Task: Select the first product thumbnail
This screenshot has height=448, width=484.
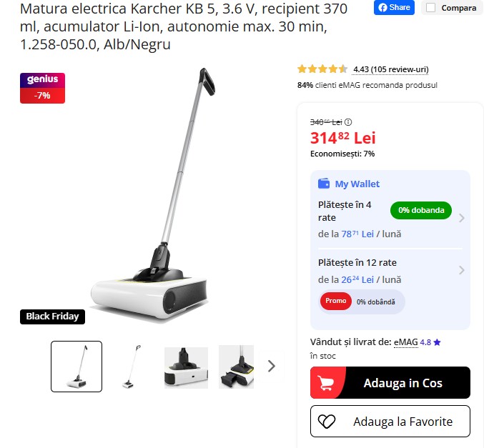Action: (x=76, y=367)
